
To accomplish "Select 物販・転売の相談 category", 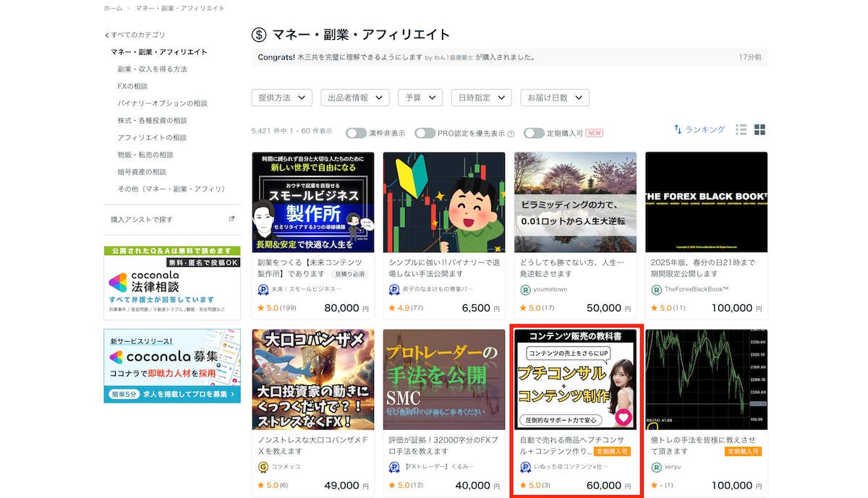I will 145,155.
